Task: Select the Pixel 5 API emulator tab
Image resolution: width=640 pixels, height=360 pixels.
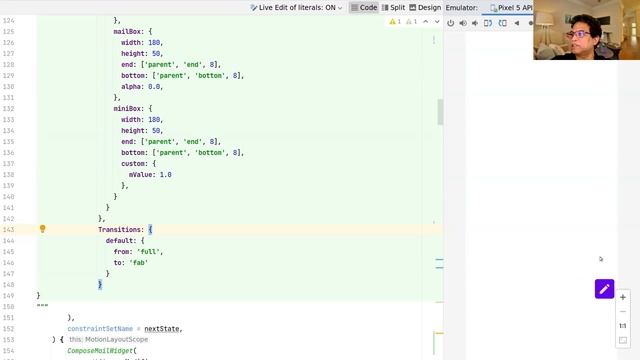Action: [511, 8]
